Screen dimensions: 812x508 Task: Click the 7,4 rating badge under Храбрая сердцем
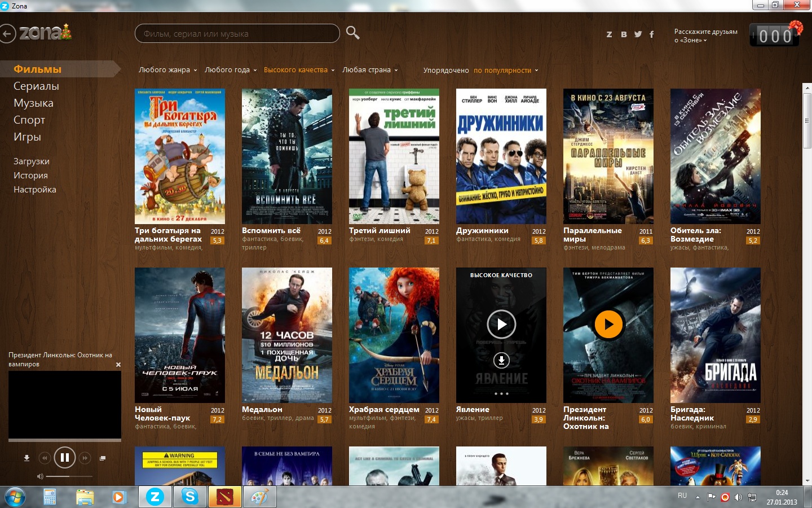point(431,419)
